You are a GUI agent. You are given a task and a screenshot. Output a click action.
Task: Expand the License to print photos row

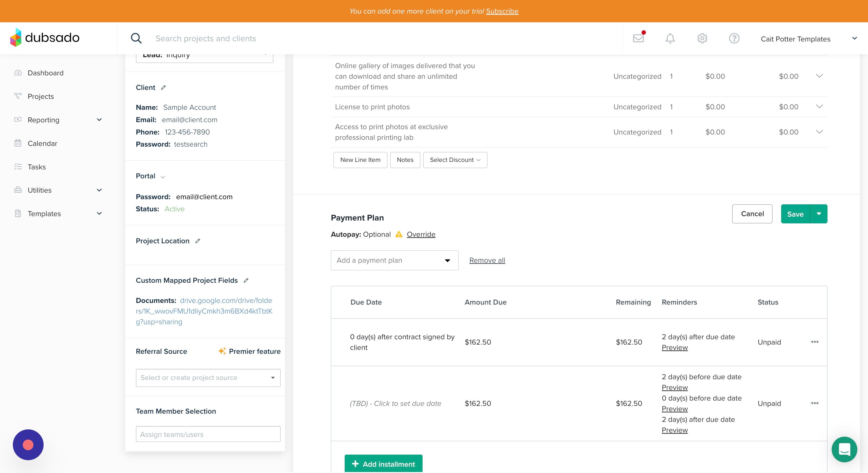coord(819,107)
